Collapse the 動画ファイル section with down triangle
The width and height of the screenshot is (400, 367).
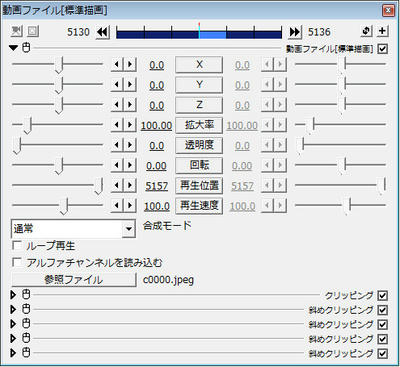click(x=13, y=48)
